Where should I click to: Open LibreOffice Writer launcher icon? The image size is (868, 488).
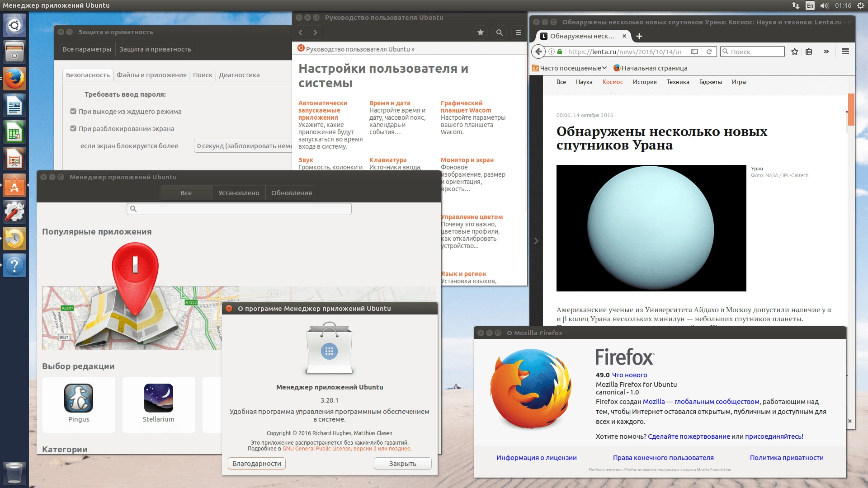click(x=14, y=105)
